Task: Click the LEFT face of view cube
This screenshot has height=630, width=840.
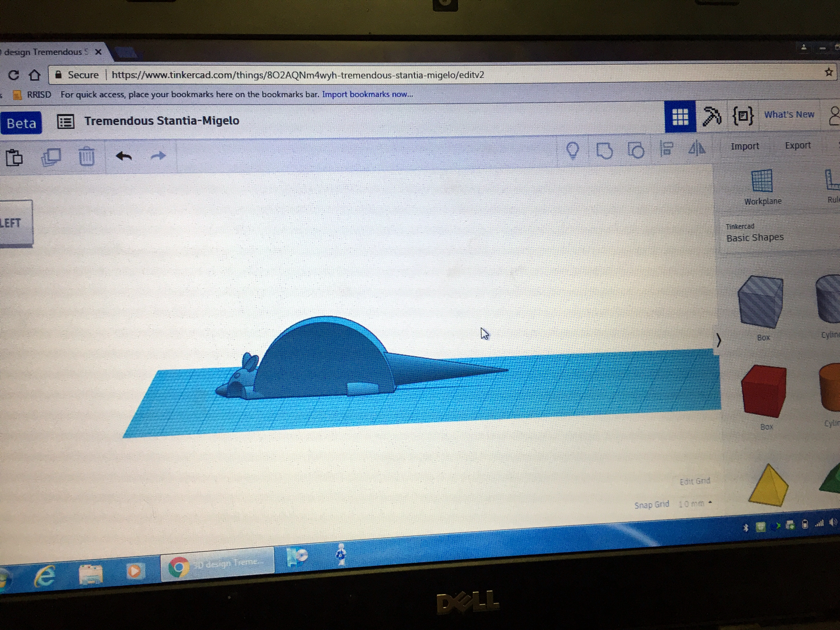Action: coord(16,223)
